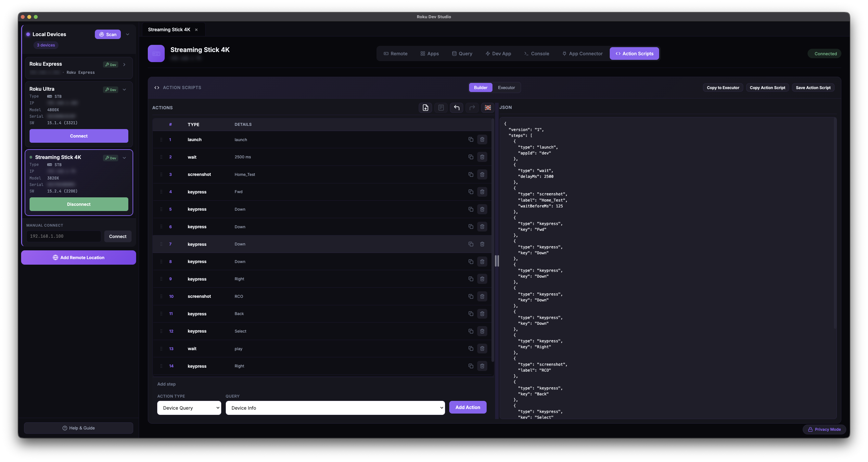868x462 pixels.
Task: Disconnect the Streaming Stick 4K
Action: point(79,205)
